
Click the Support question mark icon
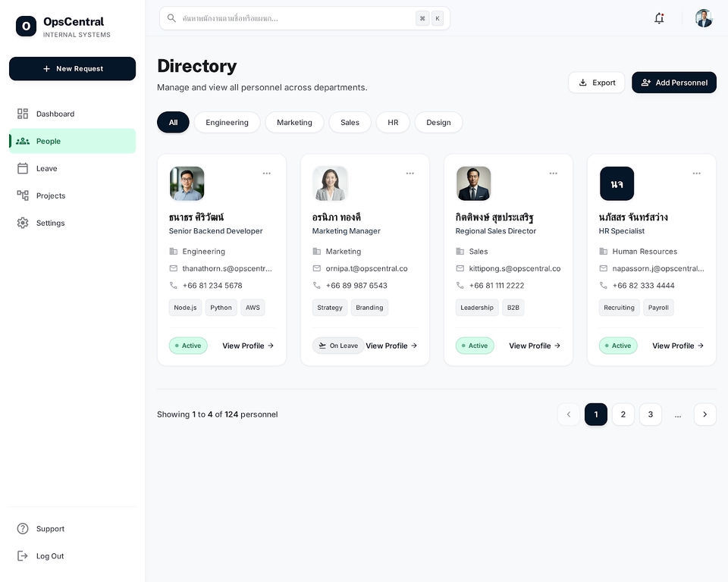22,529
